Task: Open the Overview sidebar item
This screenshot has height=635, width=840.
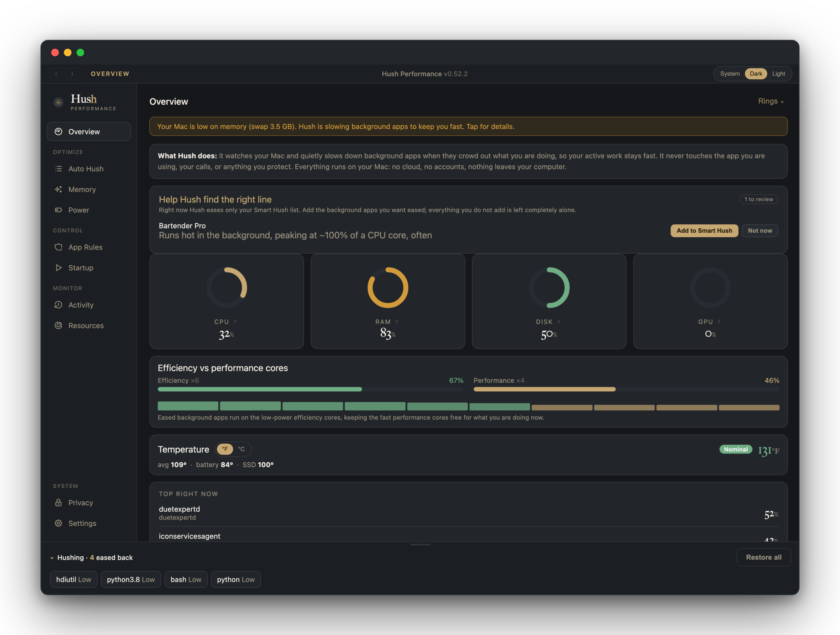Action: 89,132
